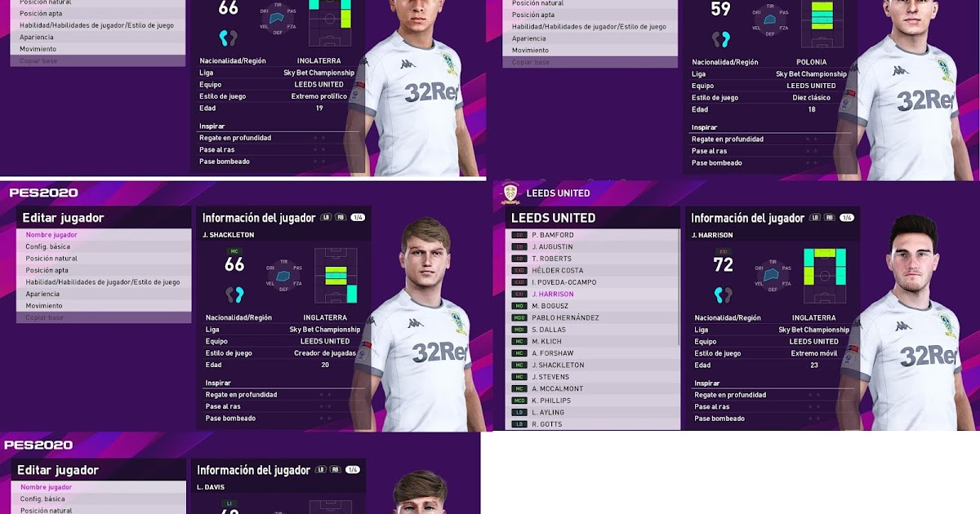Open Habilidad/Habilidades de jugador in Shackleton's edit menu

pyautogui.click(x=101, y=282)
